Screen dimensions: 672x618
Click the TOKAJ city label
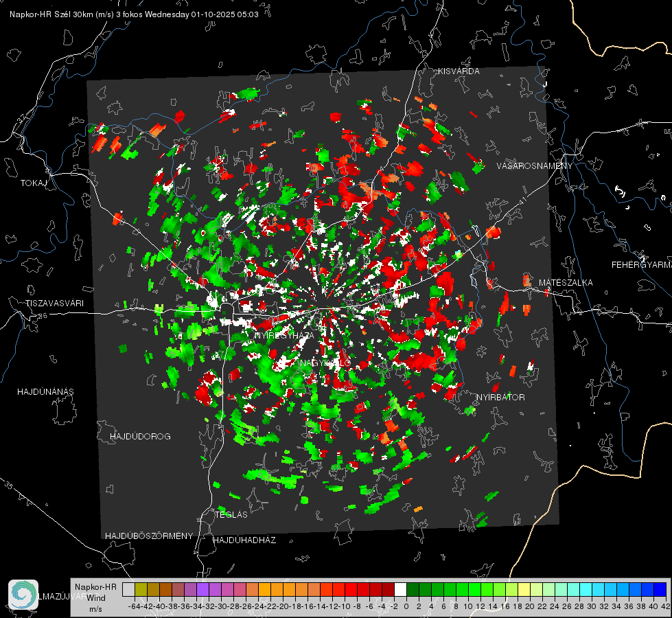pyautogui.click(x=34, y=183)
